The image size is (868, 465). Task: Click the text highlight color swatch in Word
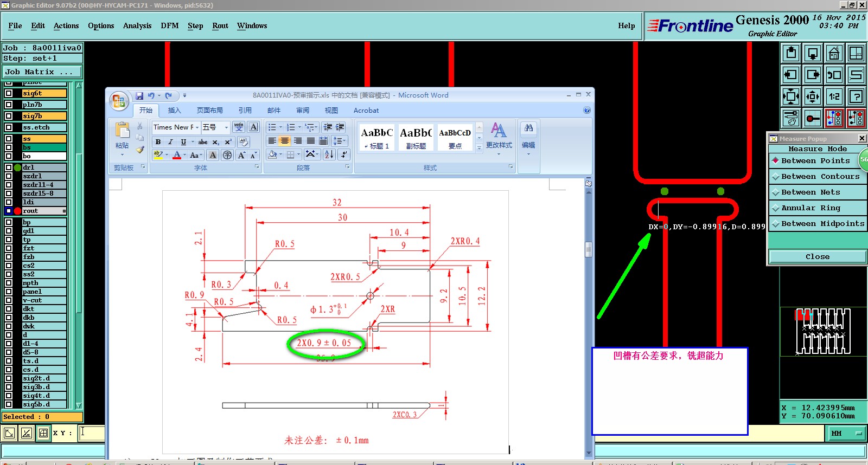click(158, 155)
